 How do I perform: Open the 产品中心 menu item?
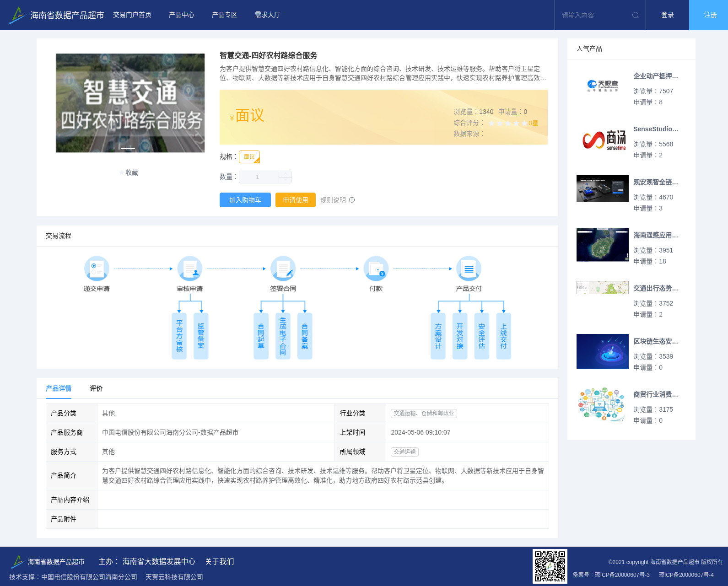(182, 15)
